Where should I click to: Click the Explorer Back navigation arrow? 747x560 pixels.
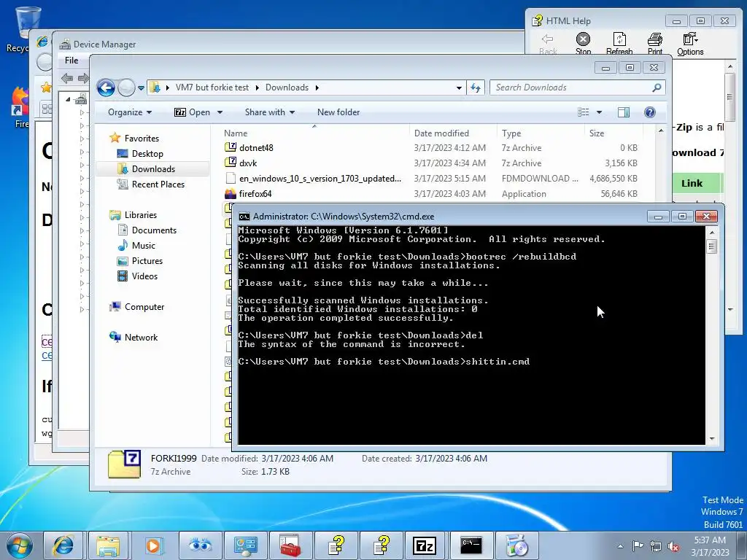(106, 87)
